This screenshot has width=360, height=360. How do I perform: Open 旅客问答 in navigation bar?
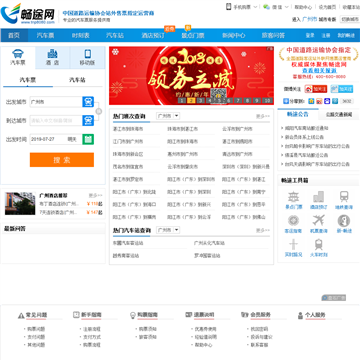[x=273, y=35]
